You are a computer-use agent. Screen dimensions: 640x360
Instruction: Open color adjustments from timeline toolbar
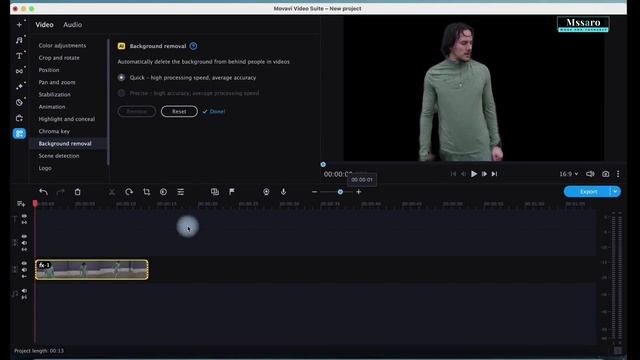click(x=163, y=192)
